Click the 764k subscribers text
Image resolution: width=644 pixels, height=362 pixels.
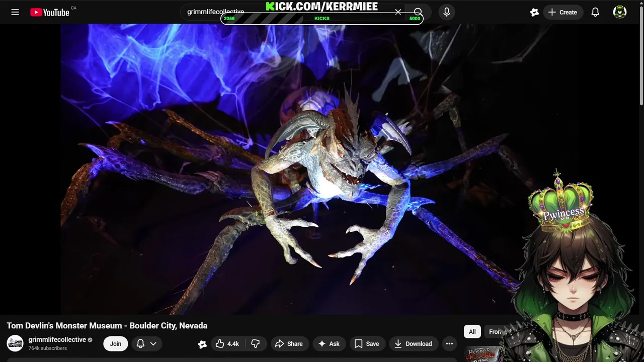(47, 348)
